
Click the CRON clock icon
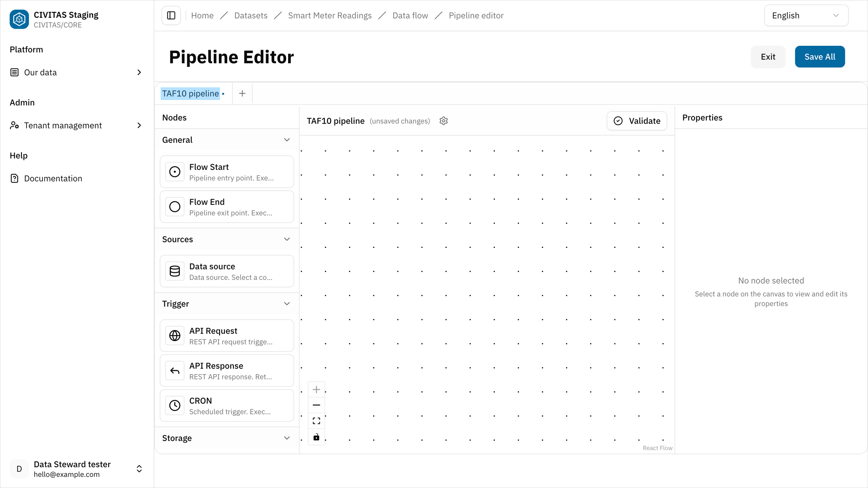(175, 405)
